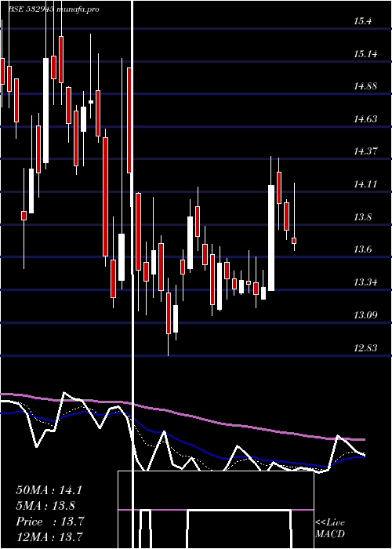392x549 pixels.
Task: Click the 12.83 price axis label
Action: [x=365, y=348]
